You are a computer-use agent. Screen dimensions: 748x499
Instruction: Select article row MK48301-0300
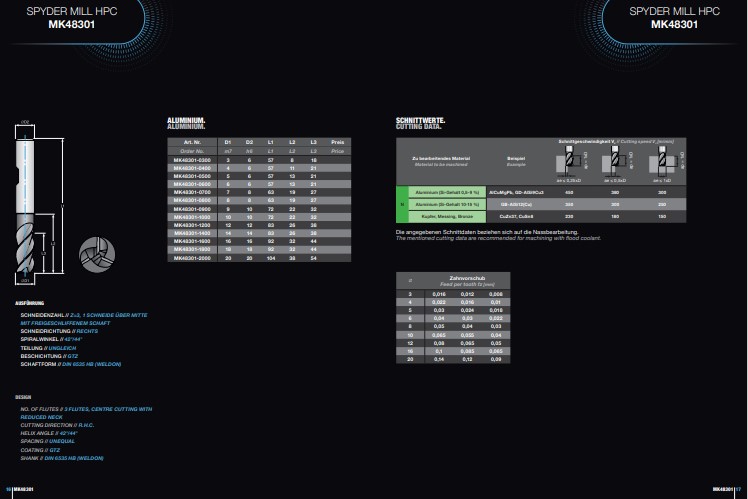259,160
